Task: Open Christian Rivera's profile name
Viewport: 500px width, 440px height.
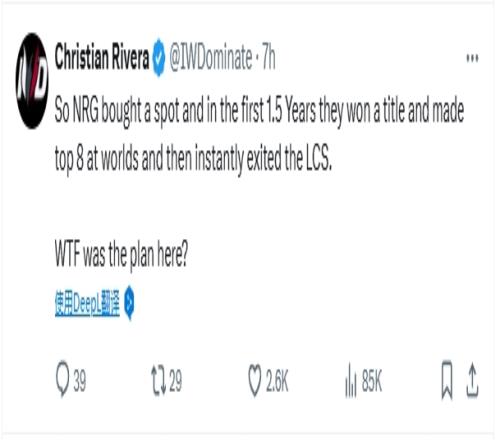Action: [102, 57]
